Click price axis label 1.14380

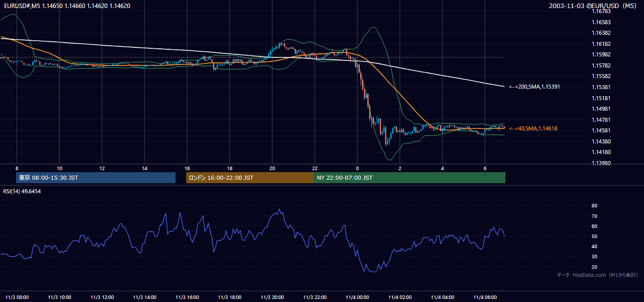pos(601,141)
